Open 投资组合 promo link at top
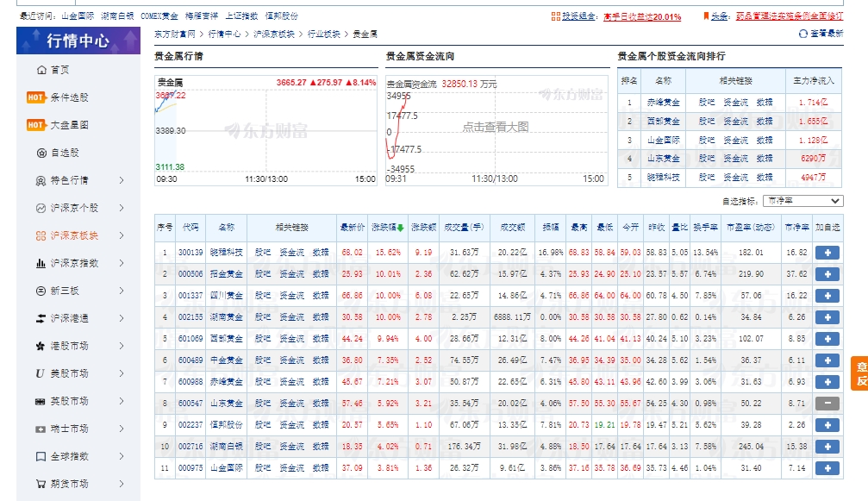Screen dimensions: 868x501 (x=642, y=16)
